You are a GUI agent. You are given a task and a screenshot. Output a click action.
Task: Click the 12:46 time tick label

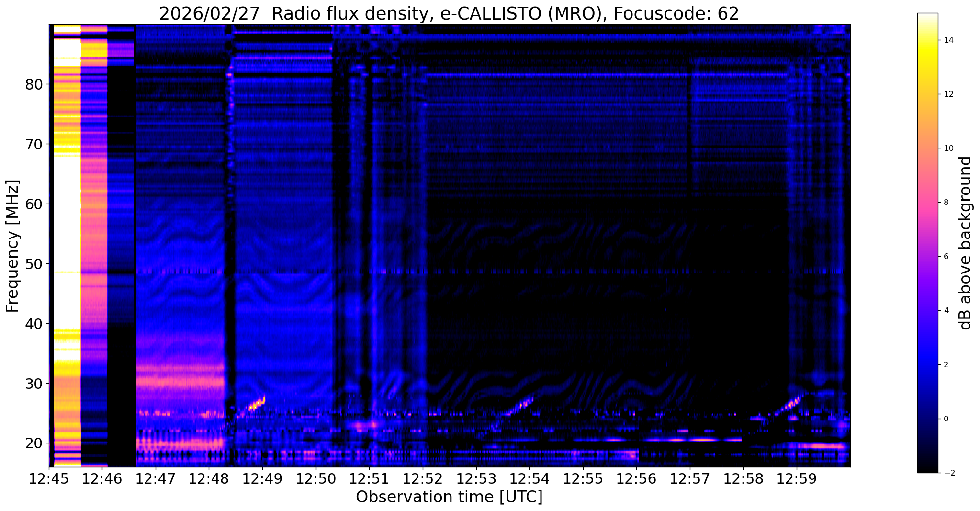coord(102,479)
